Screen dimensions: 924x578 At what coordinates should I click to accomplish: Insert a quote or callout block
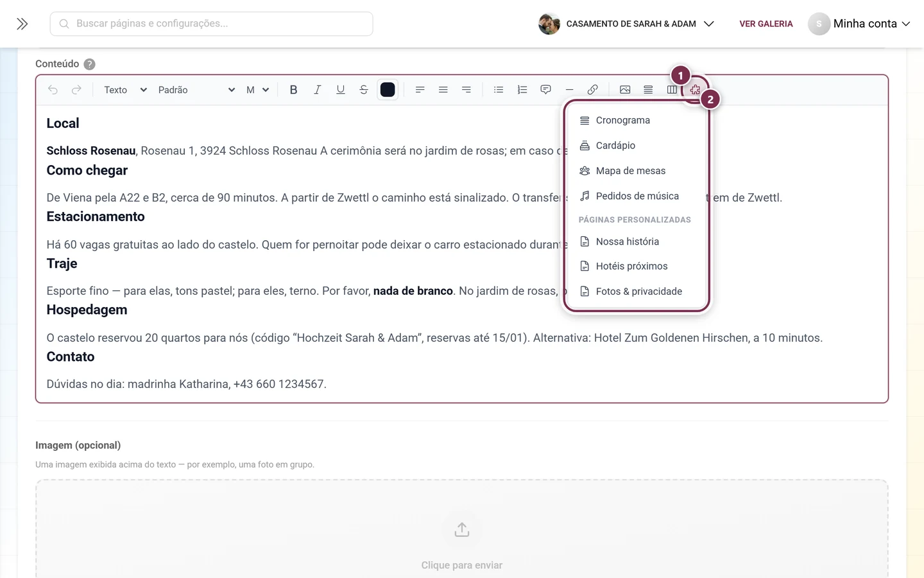[x=545, y=90]
